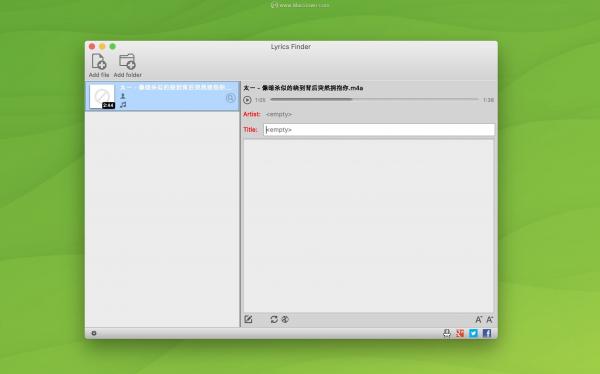Click the Twitter share icon
600x374 pixels.
coord(473,333)
